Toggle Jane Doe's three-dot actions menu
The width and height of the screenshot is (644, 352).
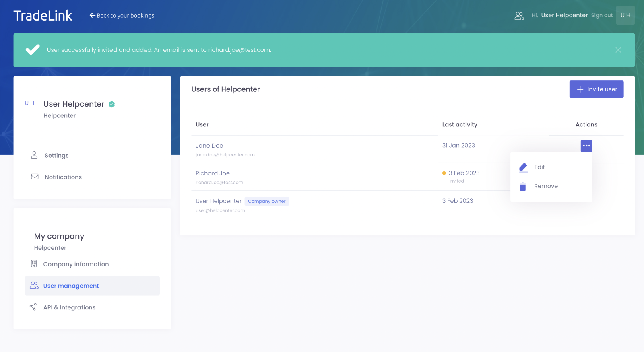point(586,146)
